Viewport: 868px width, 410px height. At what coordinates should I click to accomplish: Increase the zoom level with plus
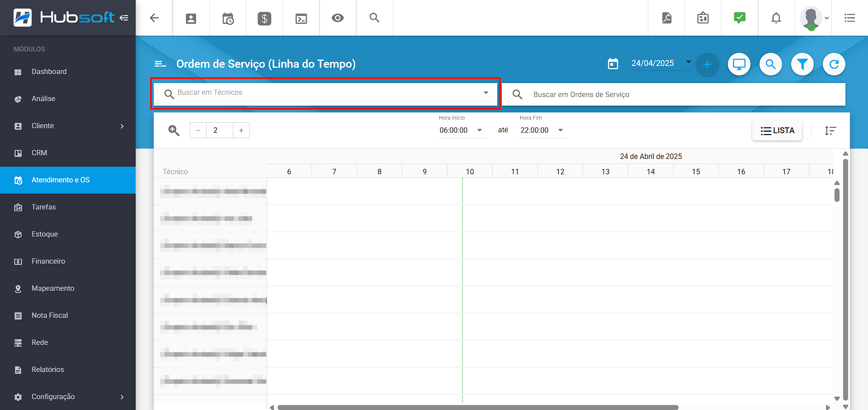(x=241, y=130)
